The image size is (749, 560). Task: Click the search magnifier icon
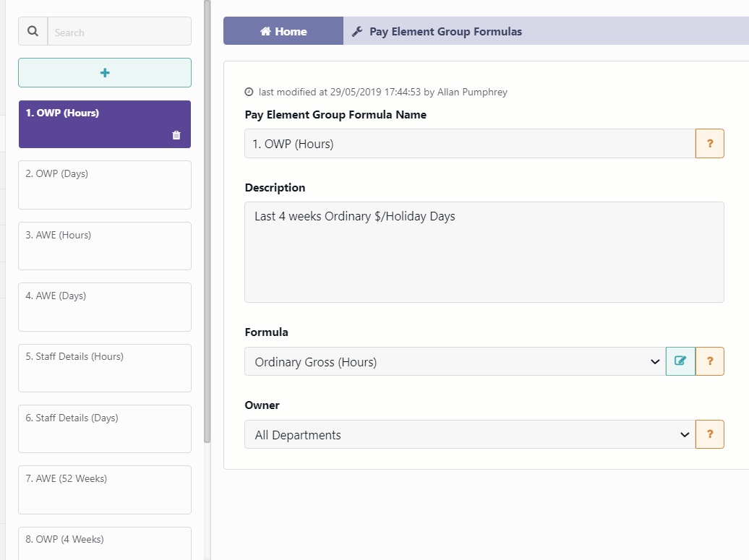33,32
